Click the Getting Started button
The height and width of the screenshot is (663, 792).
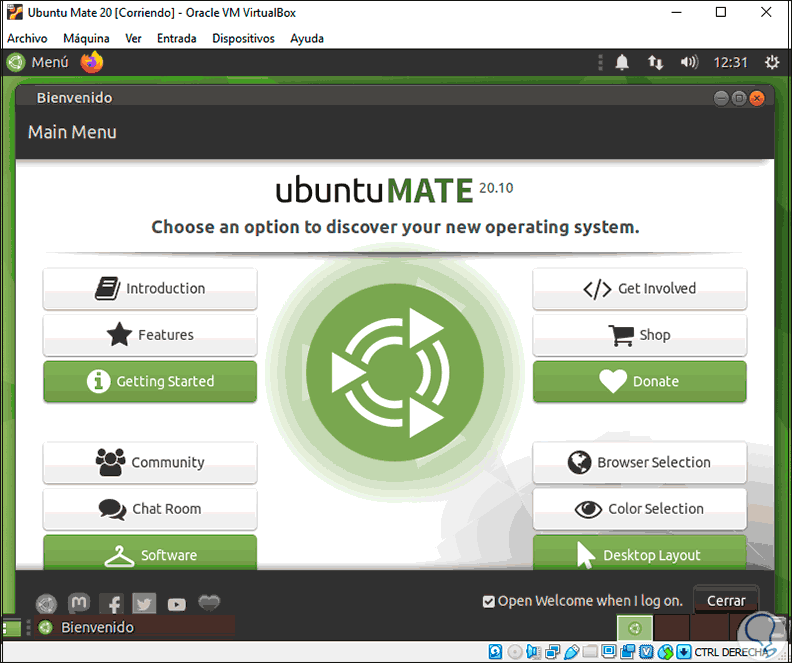tap(150, 382)
